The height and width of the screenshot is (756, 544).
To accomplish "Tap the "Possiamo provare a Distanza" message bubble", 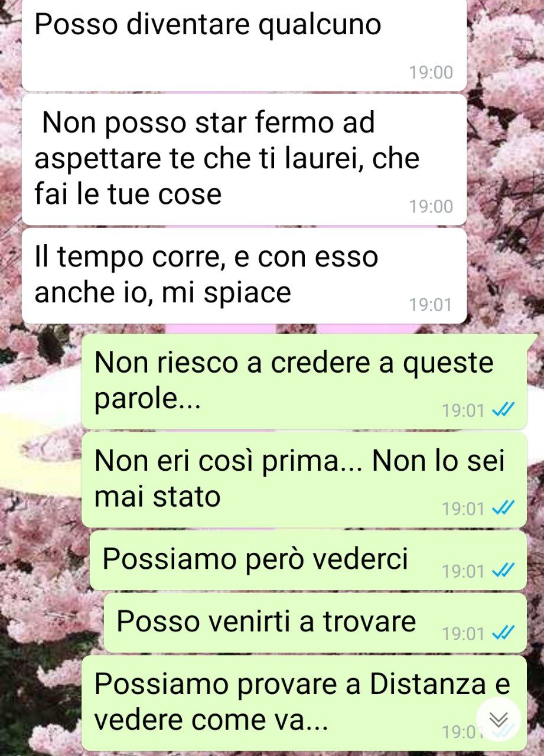I will (x=304, y=703).
